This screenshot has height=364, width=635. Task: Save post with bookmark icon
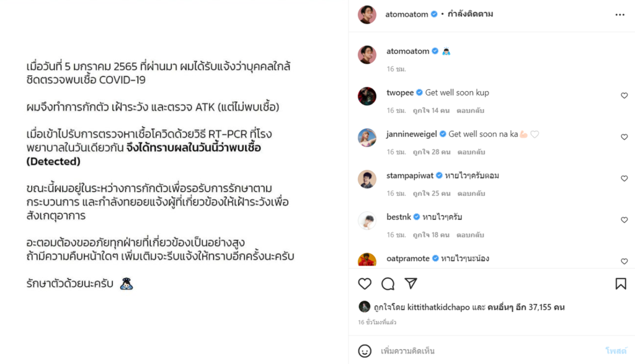point(620,283)
